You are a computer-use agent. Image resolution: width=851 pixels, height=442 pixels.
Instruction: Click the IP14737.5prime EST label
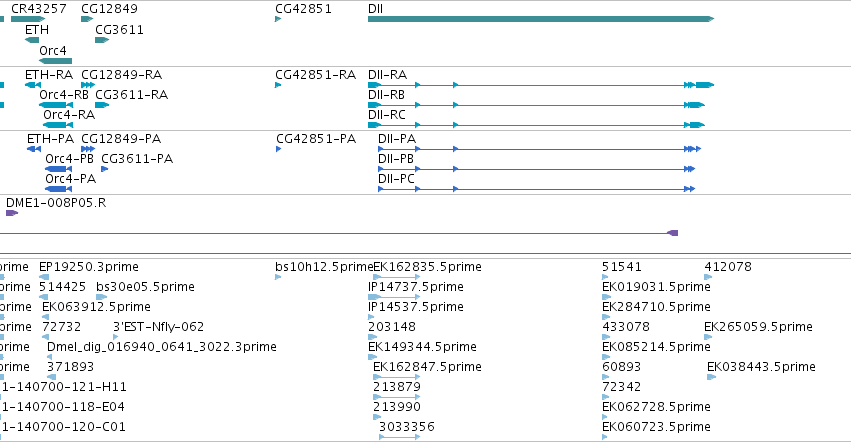pos(416,287)
